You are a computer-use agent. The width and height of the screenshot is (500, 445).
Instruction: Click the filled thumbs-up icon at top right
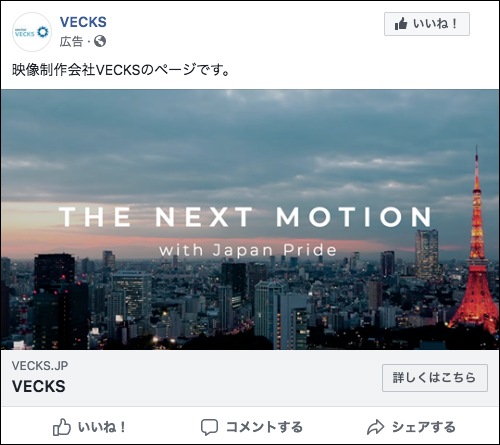pos(401,24)
